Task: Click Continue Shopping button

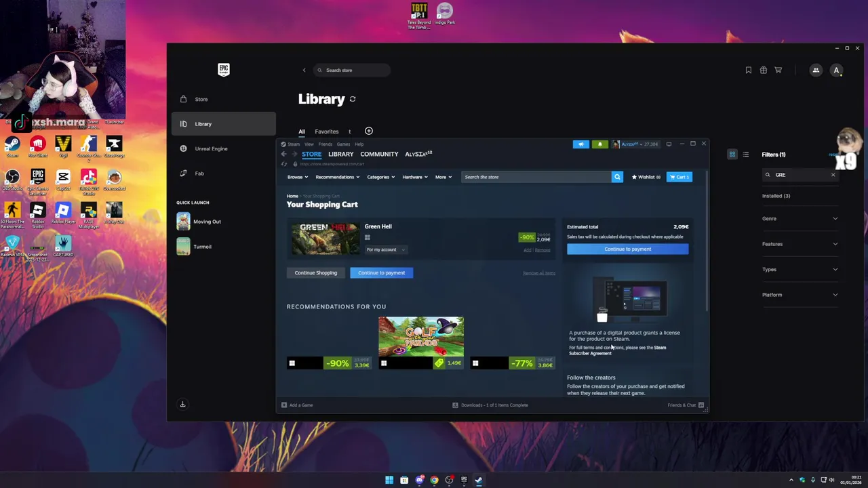Action: 315,272
